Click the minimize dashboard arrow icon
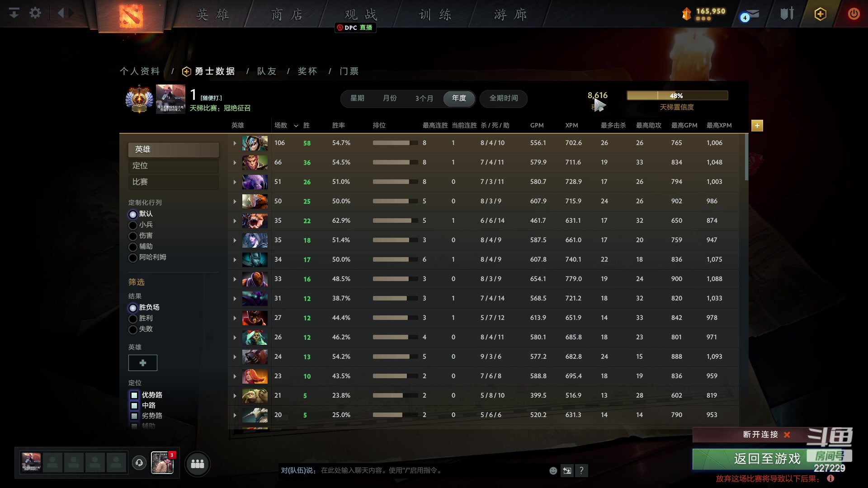868x488 pixels. click(14, 13)
